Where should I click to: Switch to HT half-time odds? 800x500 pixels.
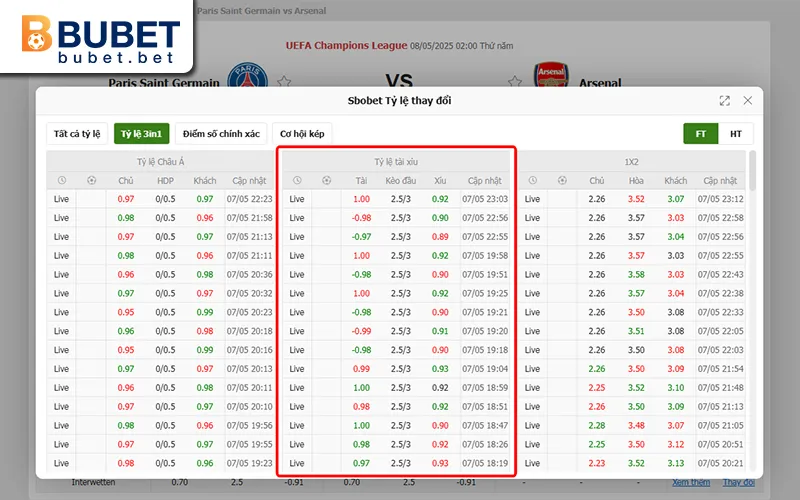click(736, 134)
